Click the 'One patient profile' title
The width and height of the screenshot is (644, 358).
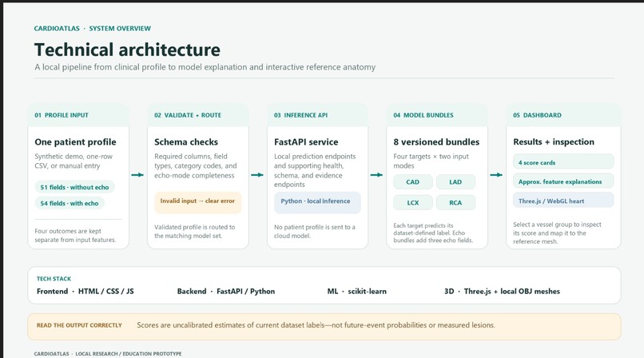[x=76, y=142]
